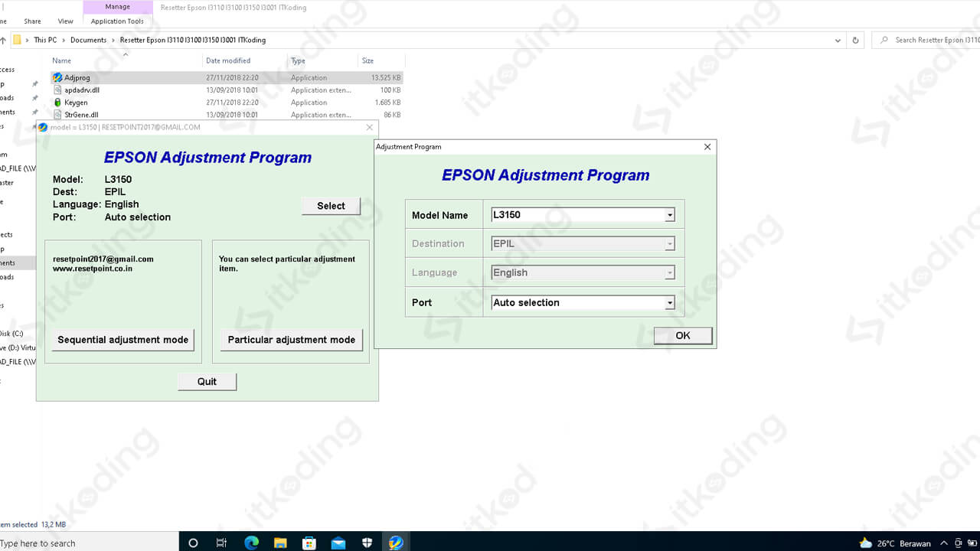Click the Manage contextual tab

point(117,7)
